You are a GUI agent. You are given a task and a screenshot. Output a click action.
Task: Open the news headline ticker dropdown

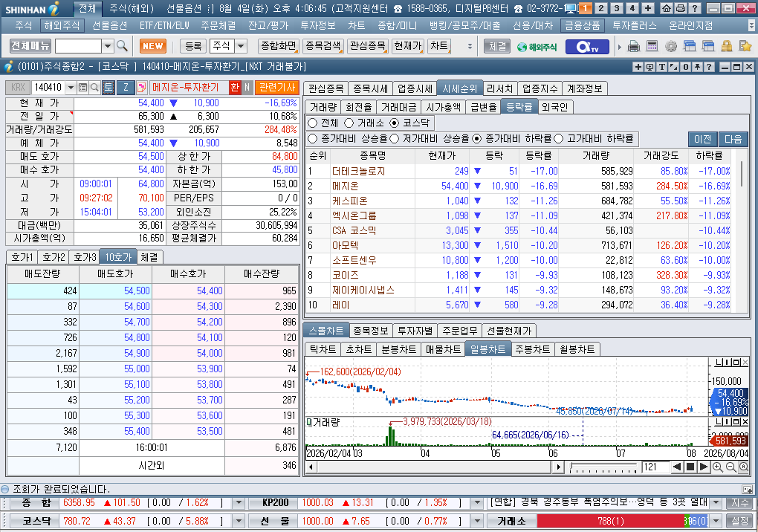pyautogui.click(x=716, y=503)
